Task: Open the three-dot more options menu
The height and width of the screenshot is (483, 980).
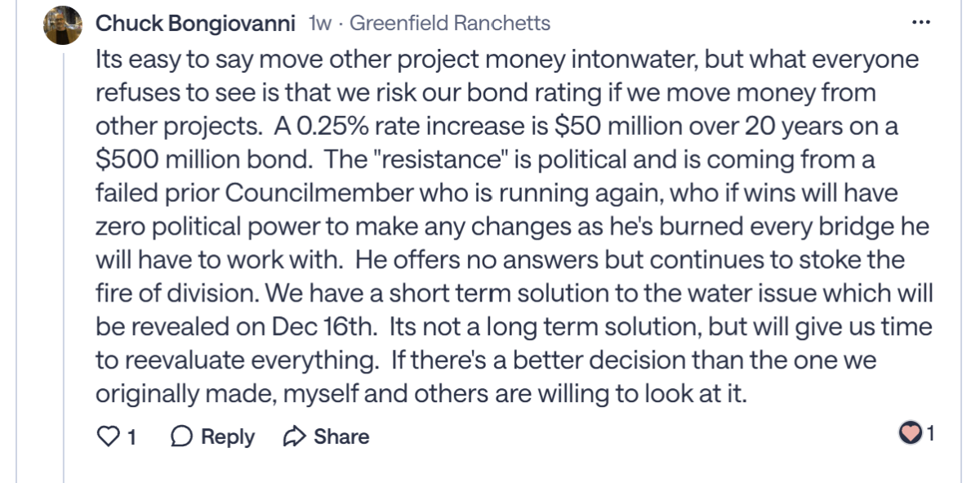Action: [922, 23]
